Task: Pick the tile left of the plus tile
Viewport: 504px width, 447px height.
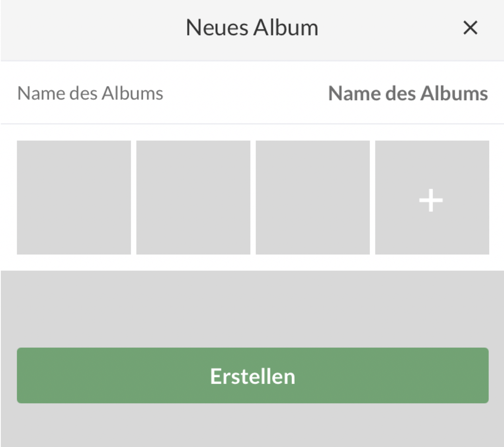Action: click(313, 197)
